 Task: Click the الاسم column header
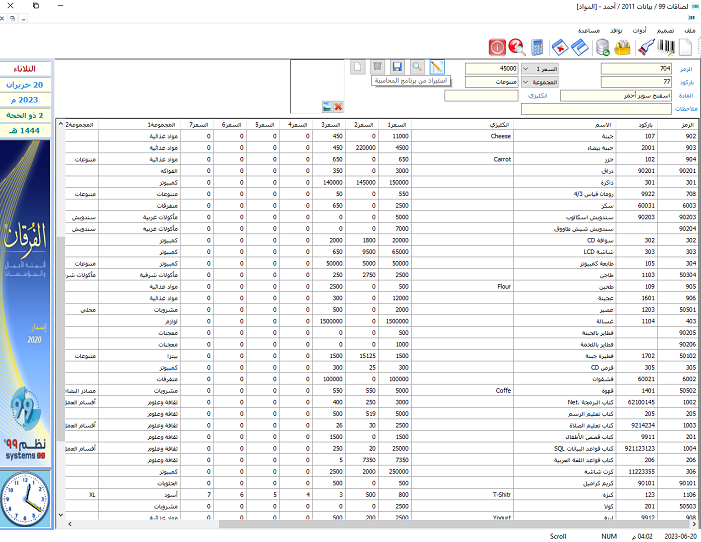(x=603, y=124)
